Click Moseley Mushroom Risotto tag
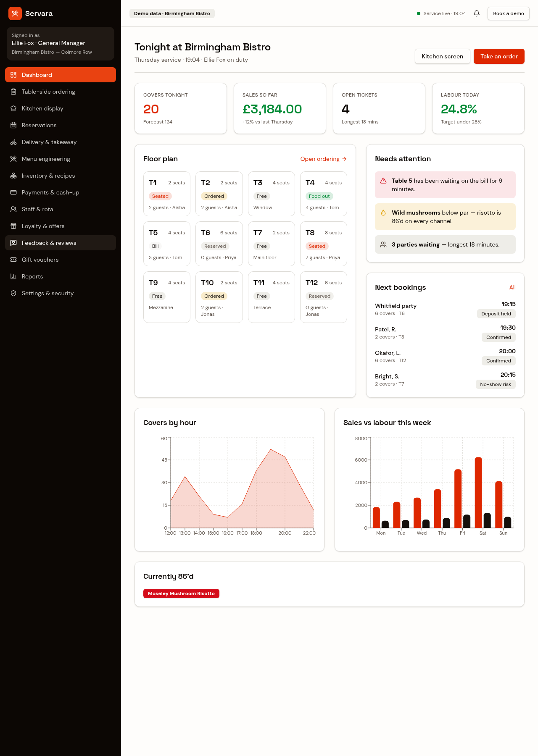This screenshot has width=538, height=756. (181, 593)
